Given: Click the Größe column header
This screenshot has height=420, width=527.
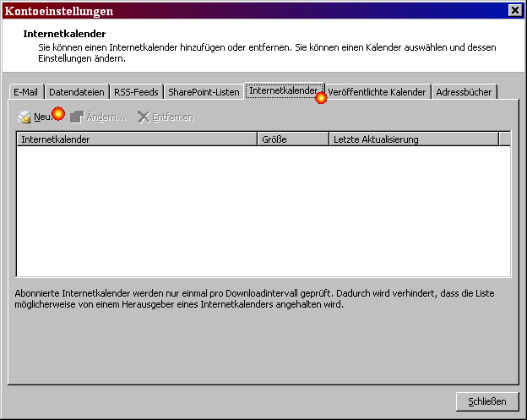Looking at the screenshot, I should click(x=292, y=139).
